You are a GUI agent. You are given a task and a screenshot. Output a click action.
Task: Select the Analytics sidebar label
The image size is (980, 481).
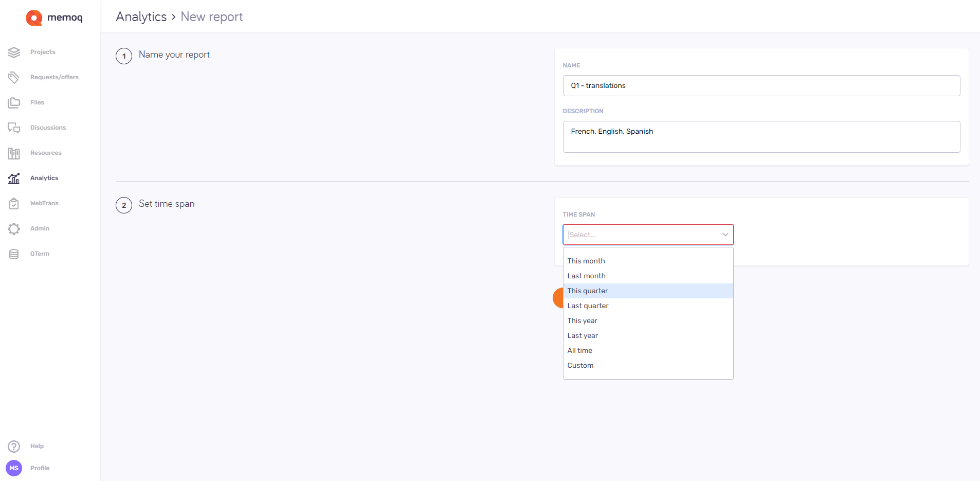44,178
